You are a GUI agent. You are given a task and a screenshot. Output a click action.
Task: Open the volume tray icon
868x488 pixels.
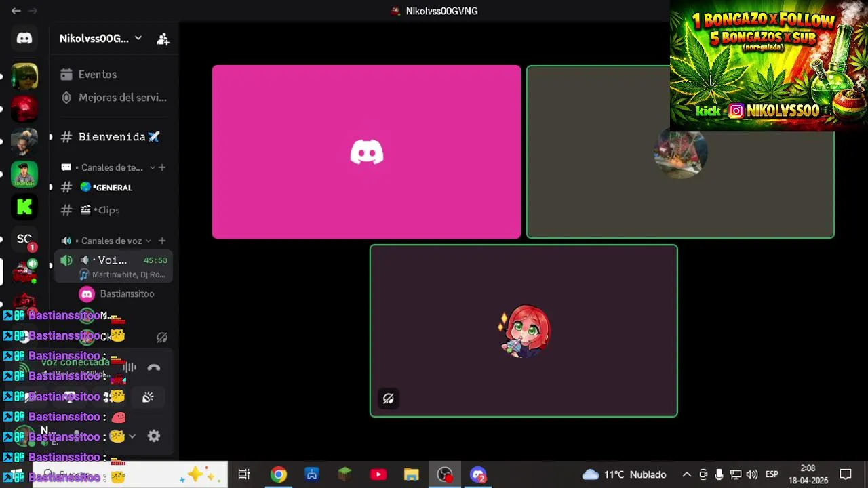pyautogui.click(x=751, y=474)
